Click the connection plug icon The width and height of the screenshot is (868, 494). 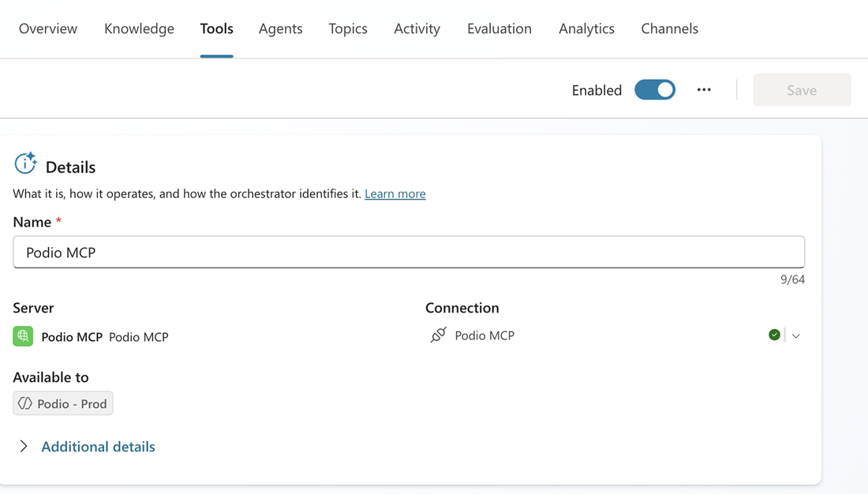click(x=439, y=335)
